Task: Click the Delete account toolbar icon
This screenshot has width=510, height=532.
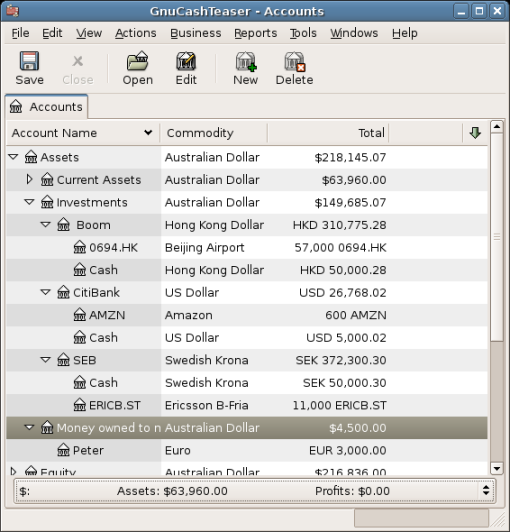Action: pyautogui.click(x=294, y=61)
